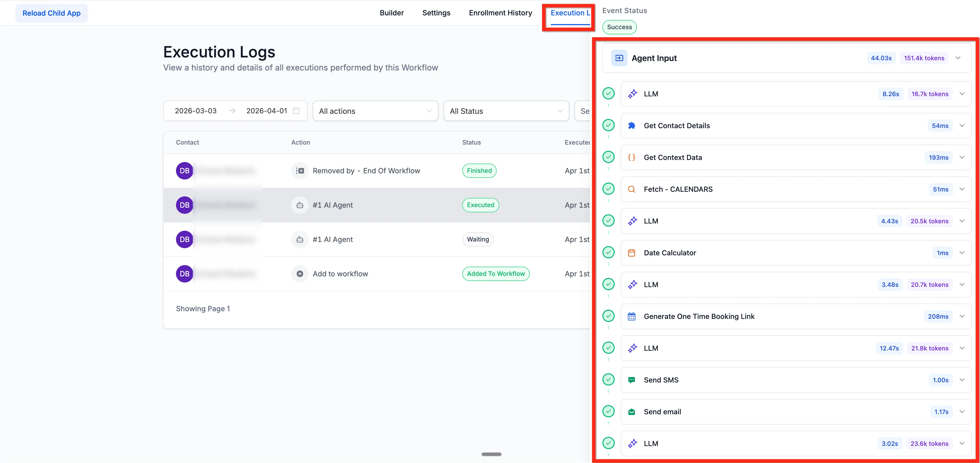This screenshot has width=980, height=463.
Task: Click the Generate One Time Booking Link icon
Action: (x=632, y=316)
